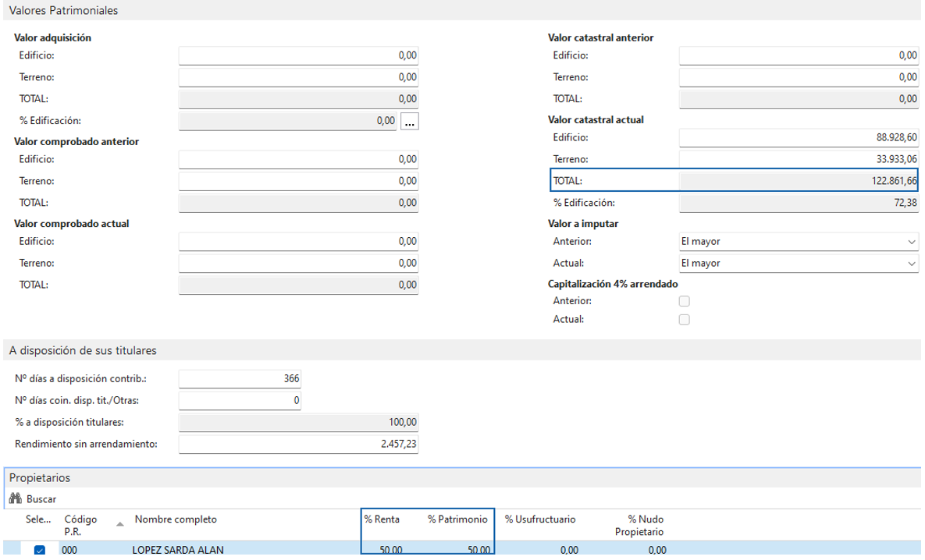Focus Nº días coin. disp. tit./Otras field

tap(240, 400)
